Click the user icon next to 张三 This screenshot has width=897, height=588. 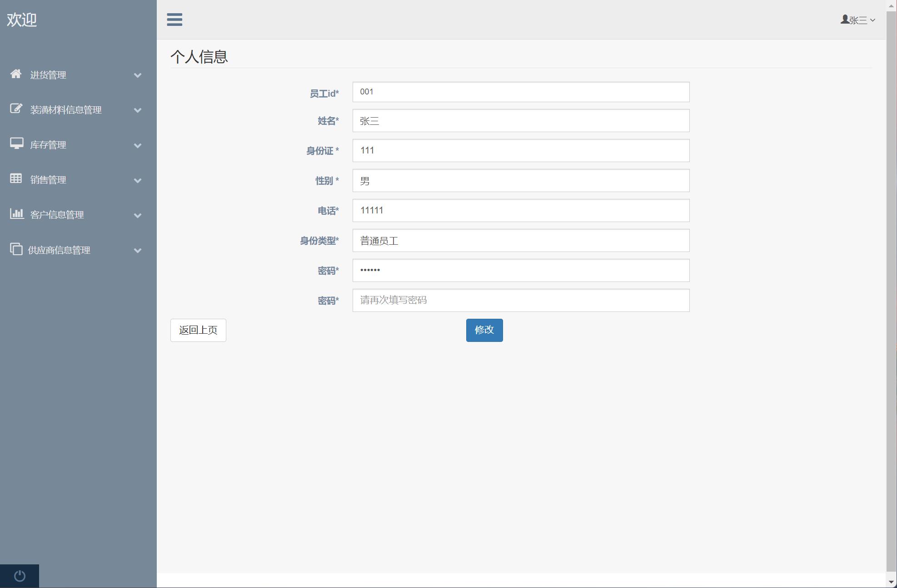[844, 20]
